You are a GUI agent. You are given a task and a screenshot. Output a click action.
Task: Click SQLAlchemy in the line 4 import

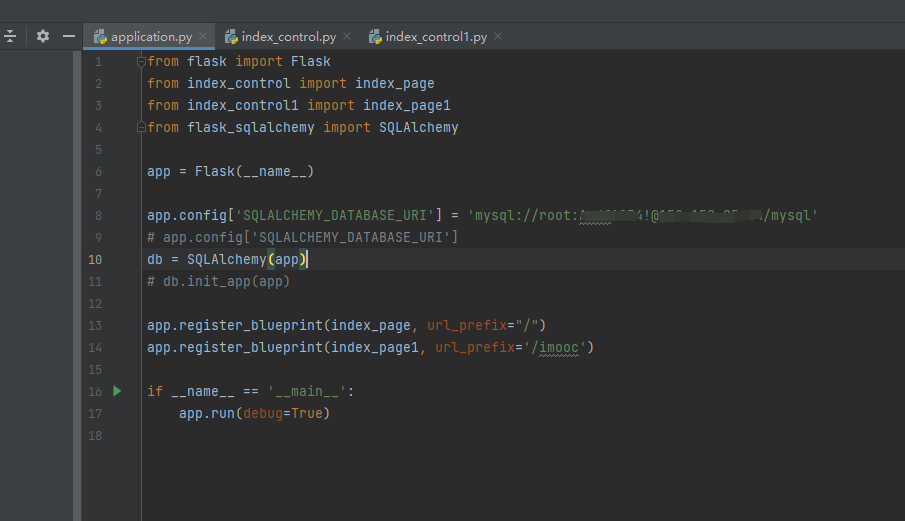click(418, 127)
